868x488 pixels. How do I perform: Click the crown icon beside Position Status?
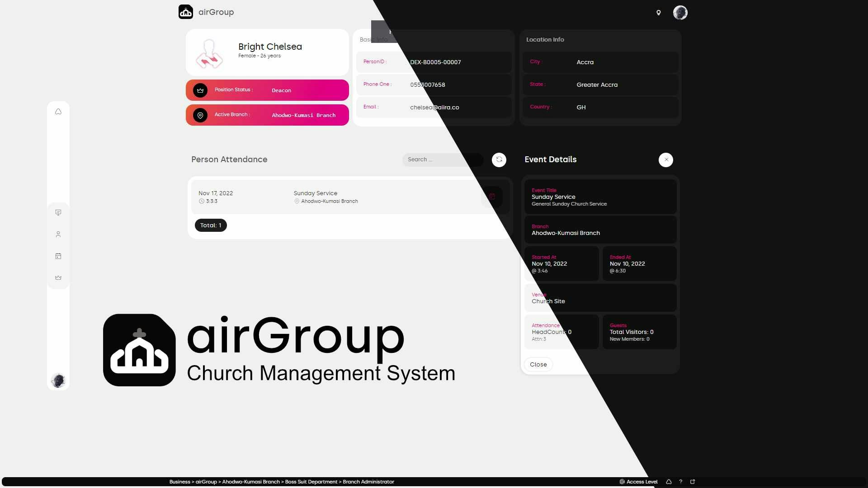pos(200,90)
